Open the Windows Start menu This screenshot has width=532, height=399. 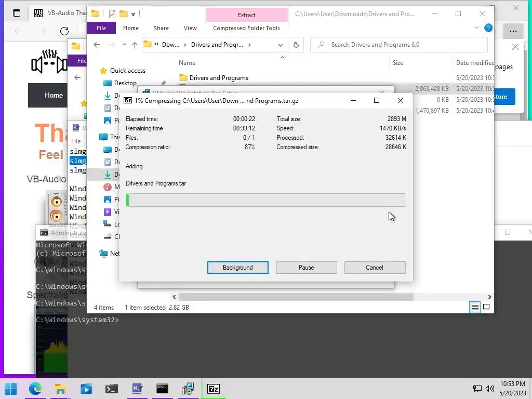pos(10,389)
